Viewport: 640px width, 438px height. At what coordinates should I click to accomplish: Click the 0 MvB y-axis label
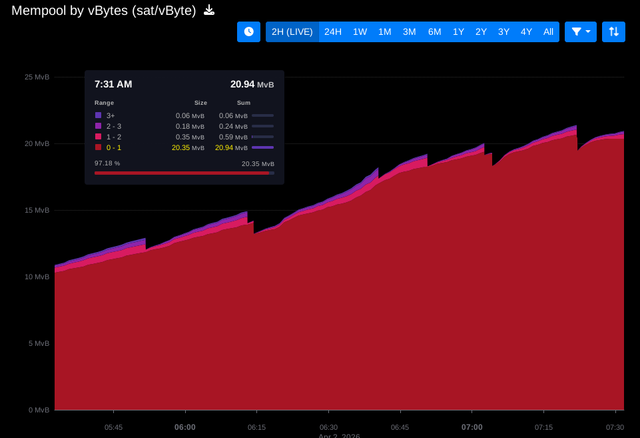(39, 410)
